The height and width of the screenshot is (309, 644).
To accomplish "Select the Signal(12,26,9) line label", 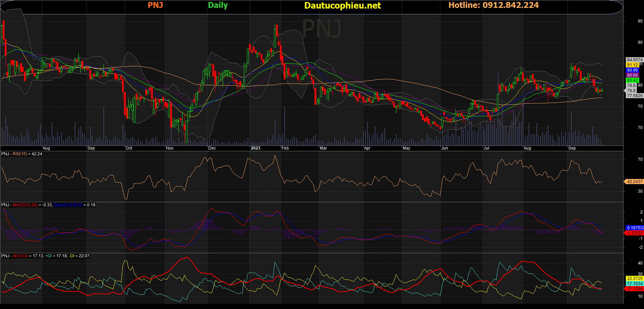I will [x=68, y=205].
